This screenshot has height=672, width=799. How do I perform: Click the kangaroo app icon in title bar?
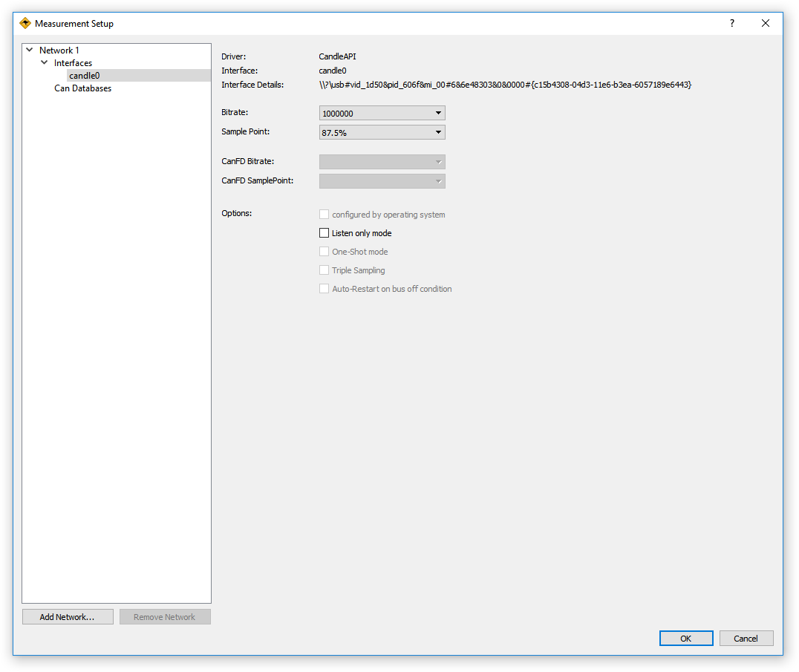tap(25, 23)
